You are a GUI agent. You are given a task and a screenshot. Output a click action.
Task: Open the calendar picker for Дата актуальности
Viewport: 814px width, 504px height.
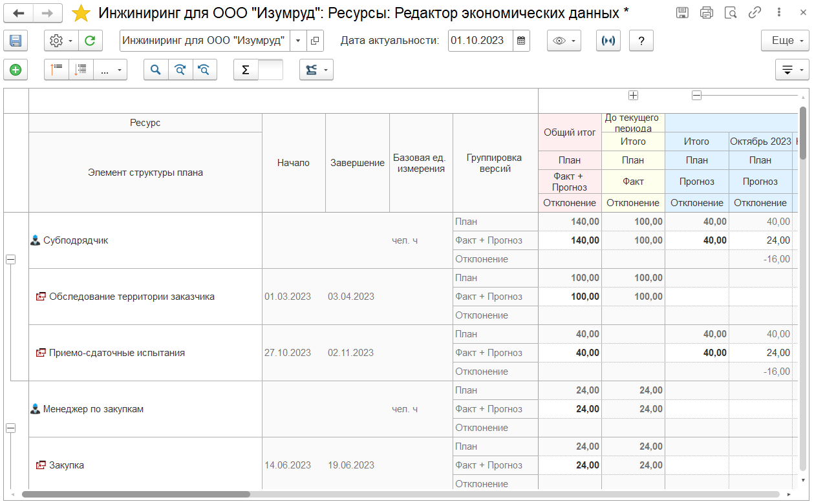[521, 41]
